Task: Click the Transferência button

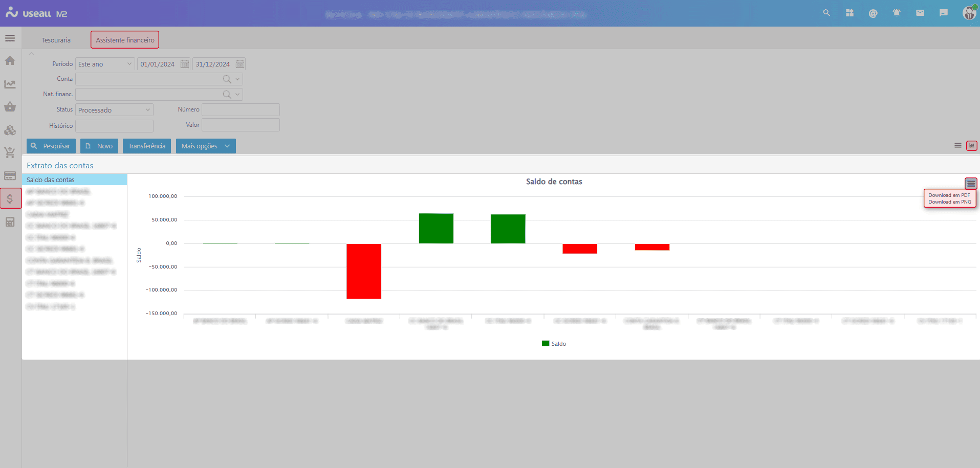Action: pos(147,146)
